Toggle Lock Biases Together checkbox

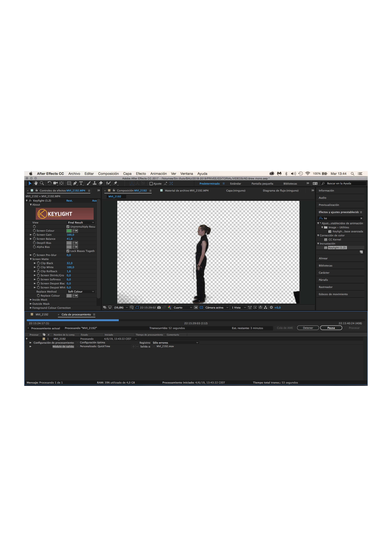(68, 251)
